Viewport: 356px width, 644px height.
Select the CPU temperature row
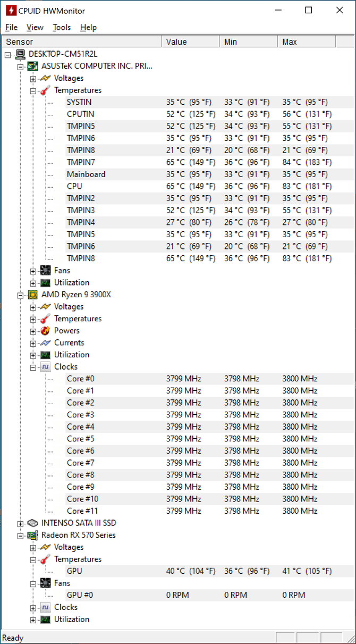[x=209, y=186]
